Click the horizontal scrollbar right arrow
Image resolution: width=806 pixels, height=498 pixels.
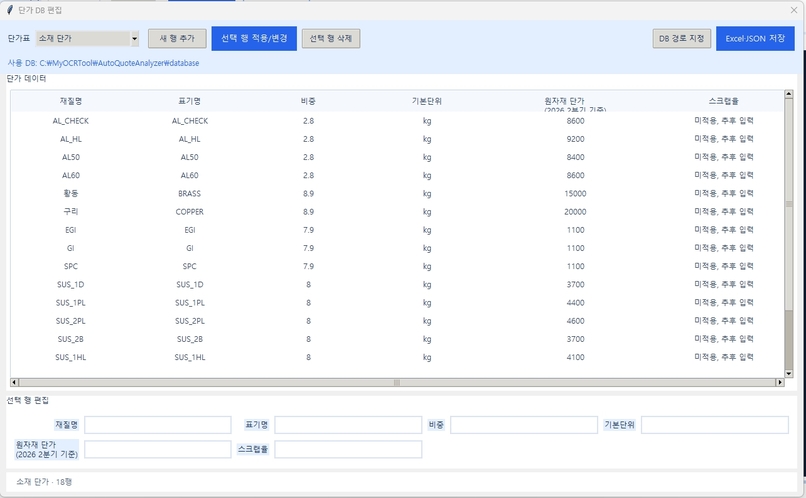[x=780, y=382]
